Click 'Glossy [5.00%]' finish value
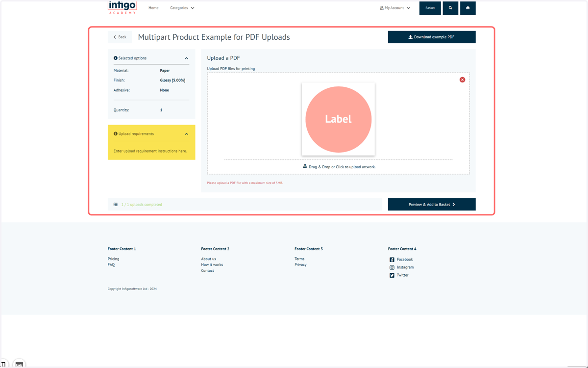The width and height of the screenshot is (588, 368). coord(172,80)
